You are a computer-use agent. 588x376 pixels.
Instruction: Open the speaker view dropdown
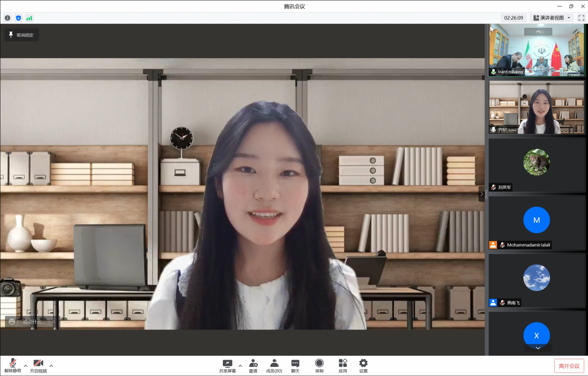point(552,18)
